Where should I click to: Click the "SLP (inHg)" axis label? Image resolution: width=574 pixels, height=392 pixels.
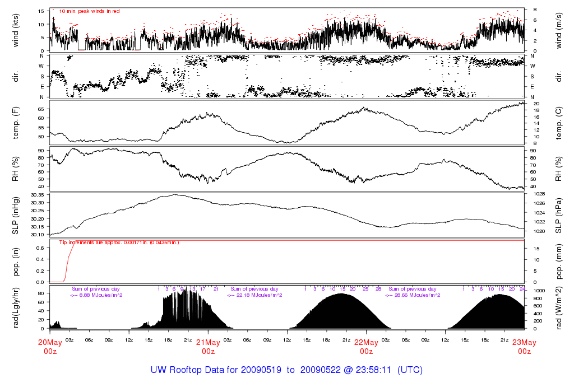[15, 216]
